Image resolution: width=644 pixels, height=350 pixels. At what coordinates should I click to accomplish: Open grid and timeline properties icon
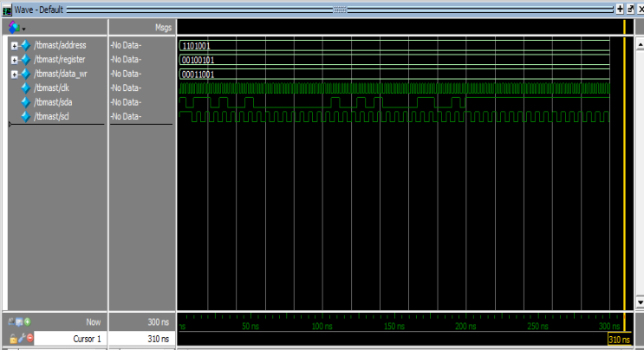click(x=19, y=322)
